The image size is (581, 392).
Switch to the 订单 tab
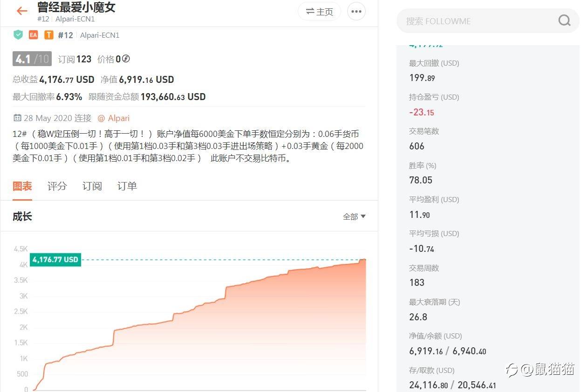[x=127, y=186]
